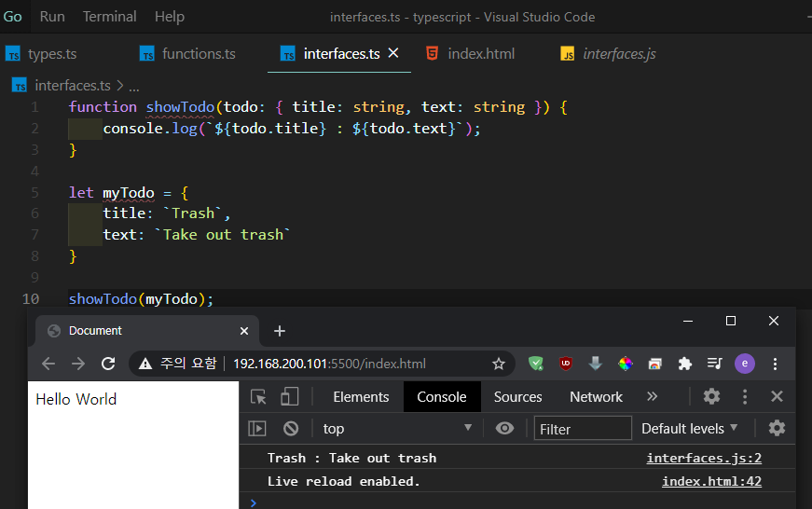
Task: Go forward in the browser
Action: pos(78,364)
